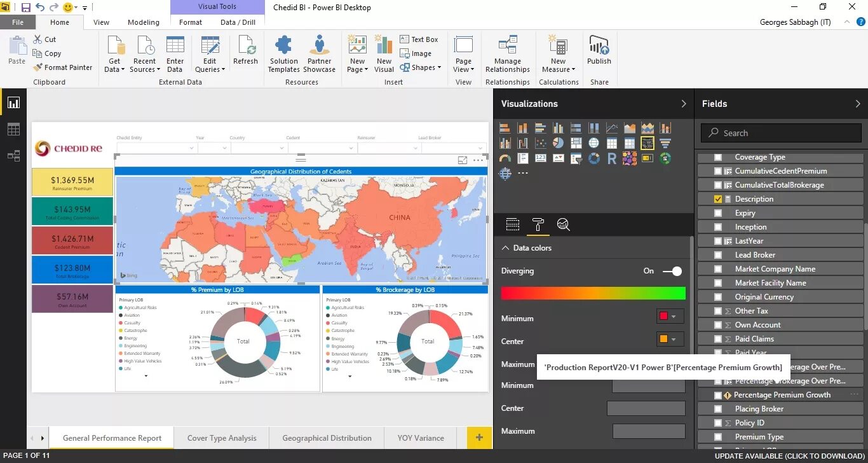
Task: Click the Fields Search box
Action: [781, 133]
